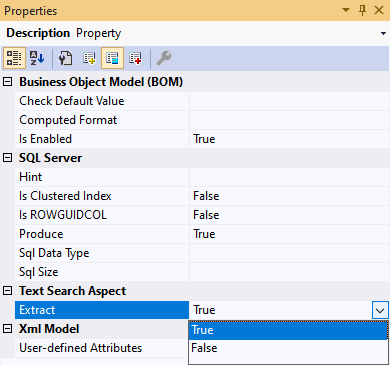The height and width of the screenshot is (365, 390).
Task: Open the Description Property object dropdown
Action: click(x=383, y=33)
